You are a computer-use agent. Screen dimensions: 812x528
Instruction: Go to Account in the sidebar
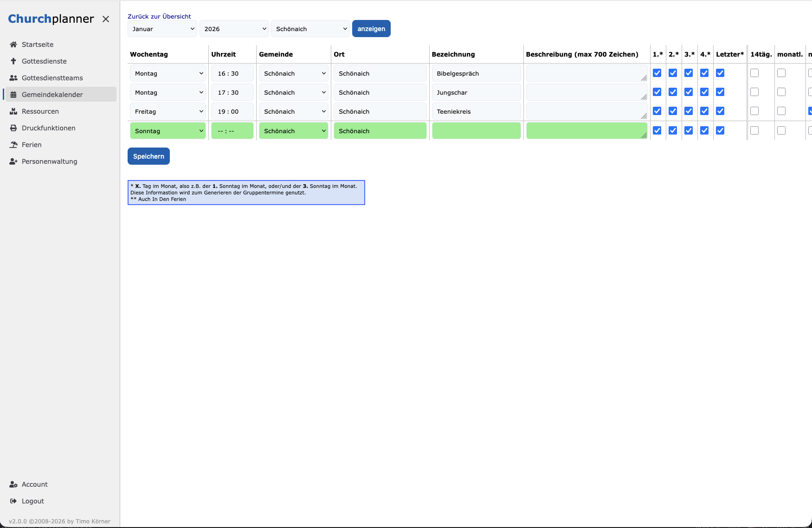click(34, 484)
